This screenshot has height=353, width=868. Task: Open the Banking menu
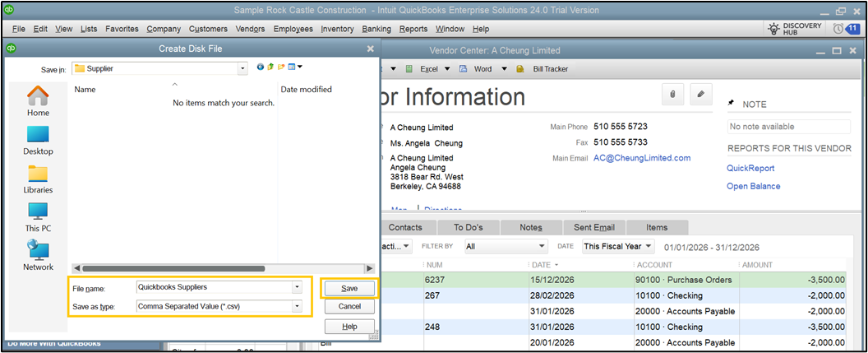[376, 29]
